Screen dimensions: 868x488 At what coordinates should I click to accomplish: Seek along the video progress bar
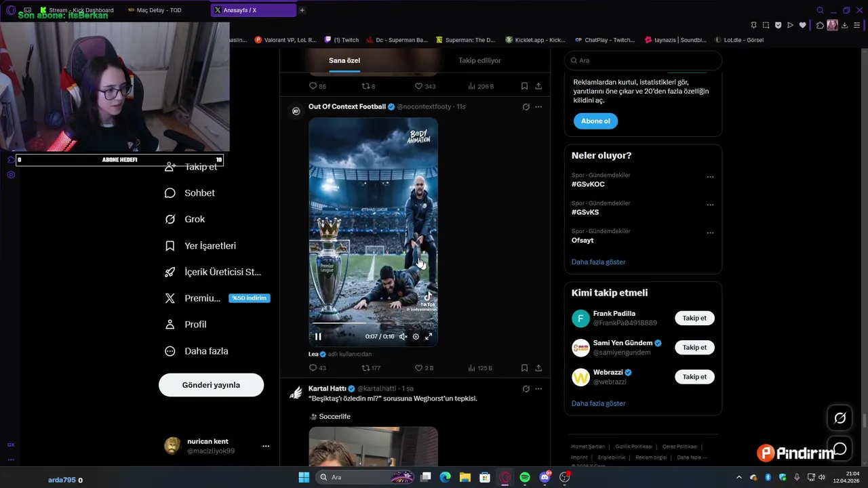tap(373, 324)
